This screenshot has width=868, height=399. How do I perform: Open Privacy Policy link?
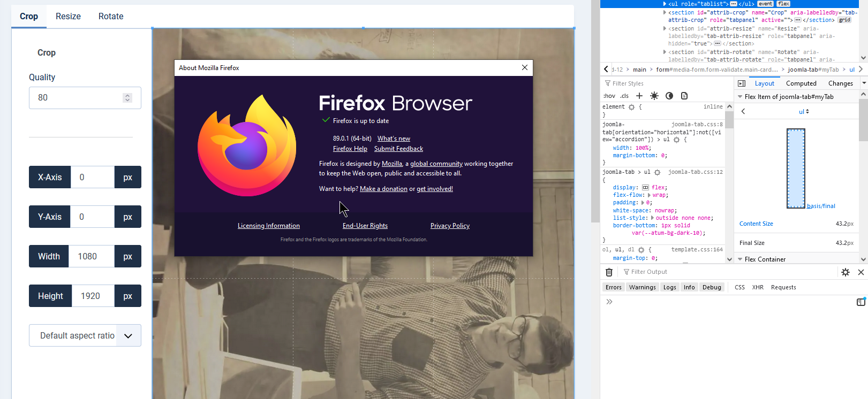tap(450, 226)
